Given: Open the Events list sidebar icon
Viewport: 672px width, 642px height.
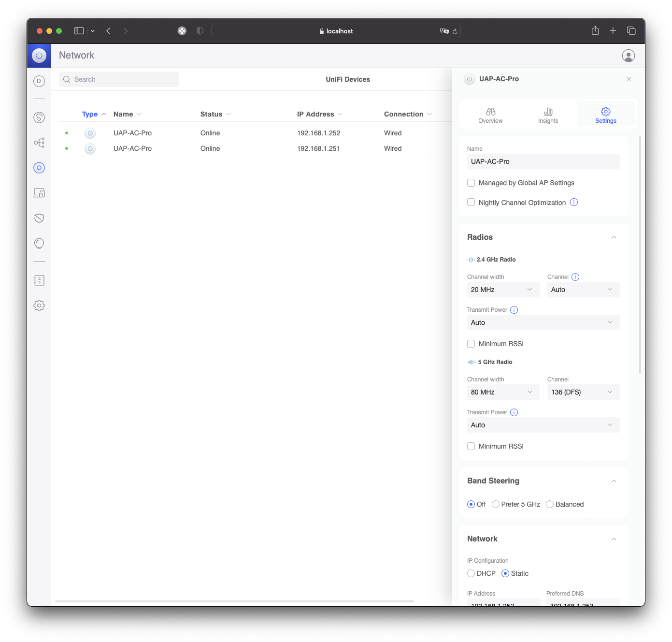Looking at the screenshot, I should [39, 280].
